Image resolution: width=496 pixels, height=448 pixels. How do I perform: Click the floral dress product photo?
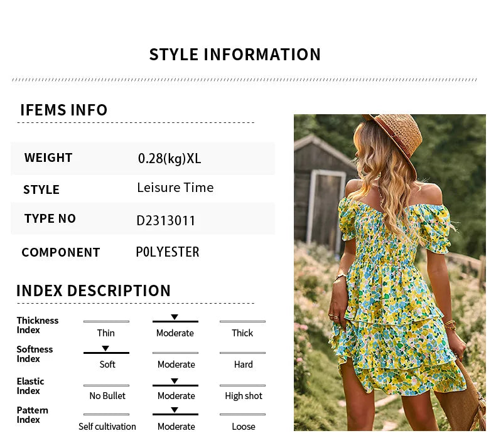tap(389, 272)
